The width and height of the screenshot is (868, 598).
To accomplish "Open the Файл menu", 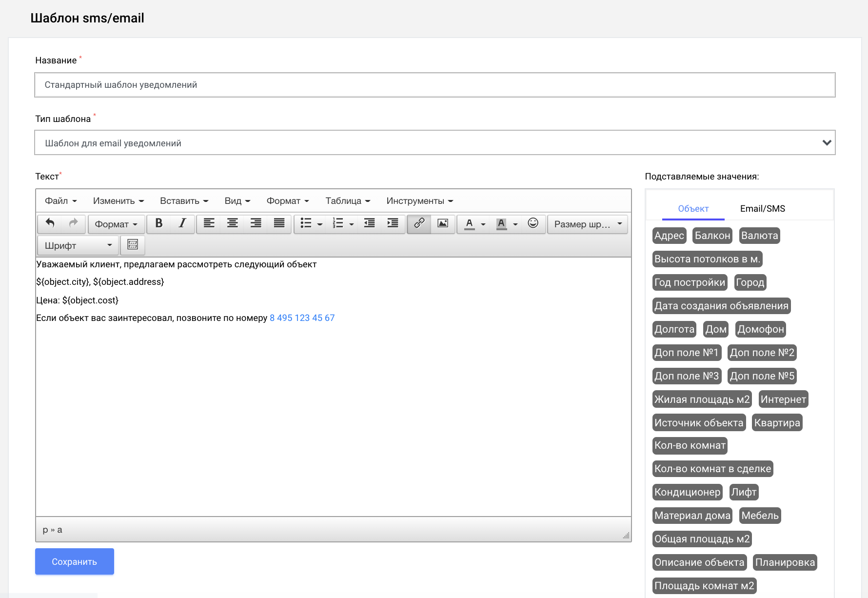I will click(x=60, y=201).
